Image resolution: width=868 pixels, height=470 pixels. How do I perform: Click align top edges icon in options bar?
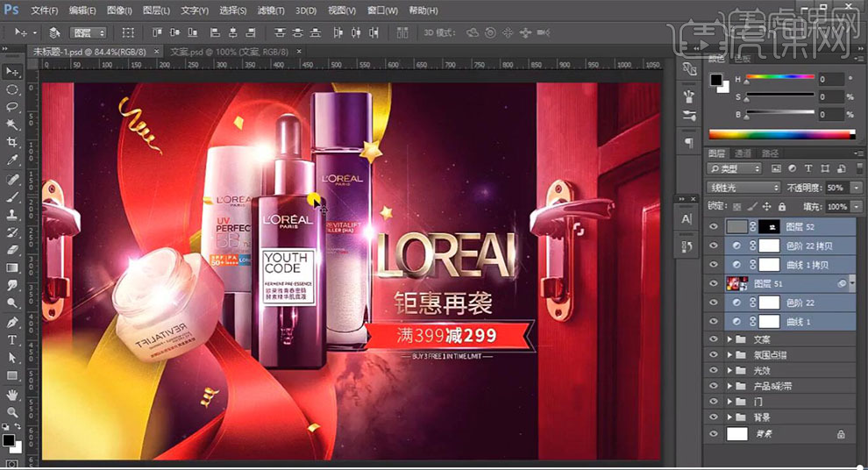pos(157,32)
